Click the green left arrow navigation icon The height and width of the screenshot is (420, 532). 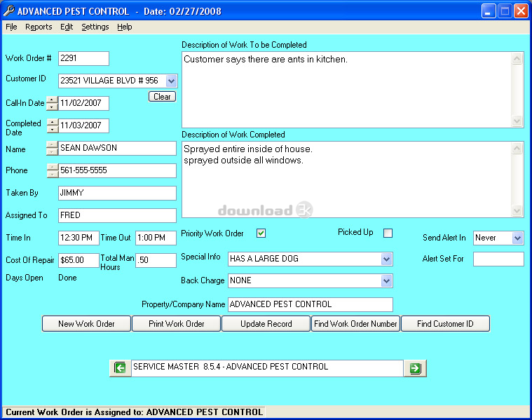tap(121, 368)
